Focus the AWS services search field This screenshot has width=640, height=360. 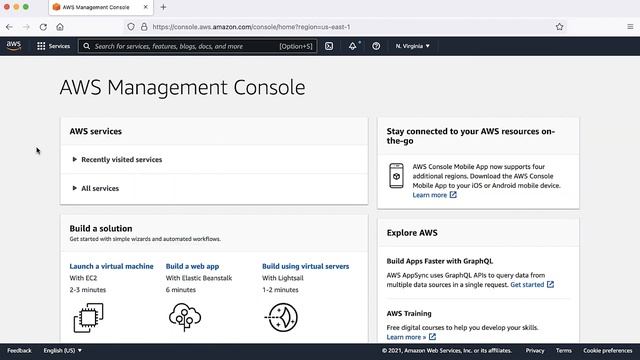pos(197,46)
